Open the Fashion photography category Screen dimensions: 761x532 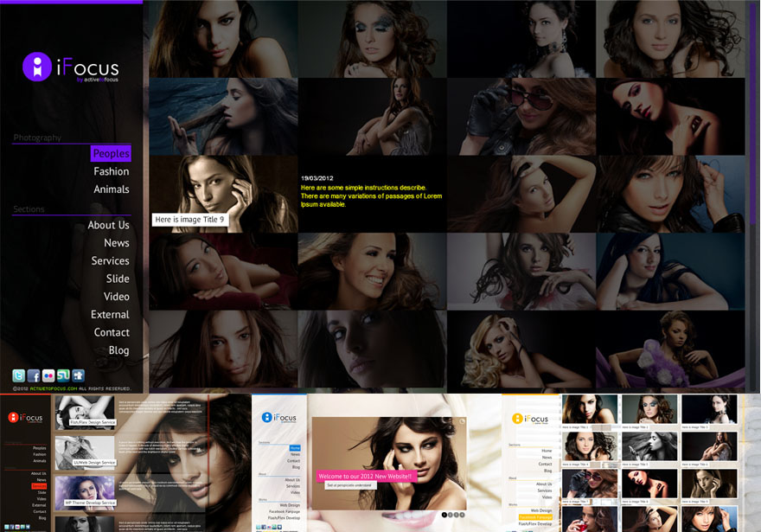(x=112, y=171)
